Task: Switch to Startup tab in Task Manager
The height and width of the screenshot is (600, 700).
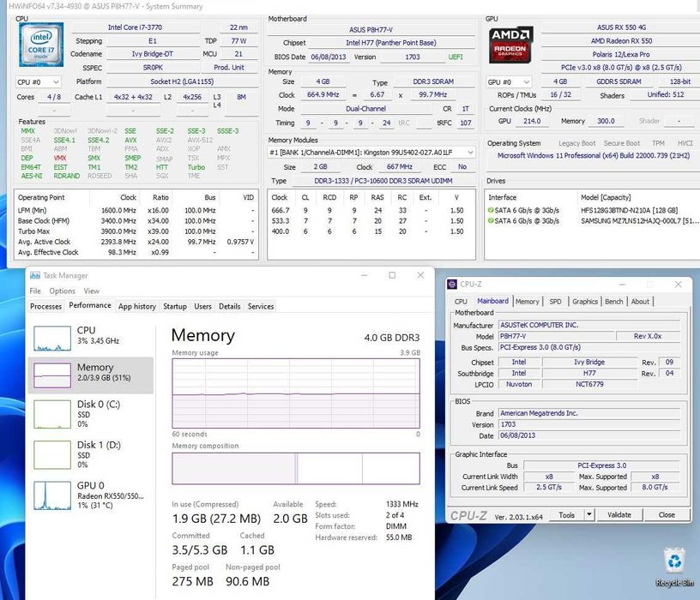Action: tap(174, 307)
